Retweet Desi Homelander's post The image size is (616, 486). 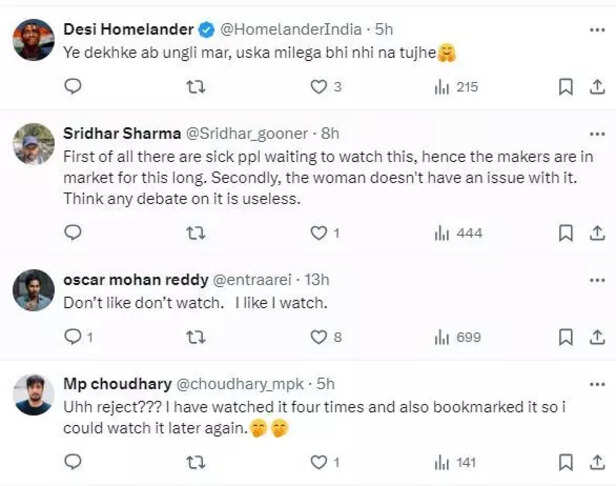pos(197,87)
